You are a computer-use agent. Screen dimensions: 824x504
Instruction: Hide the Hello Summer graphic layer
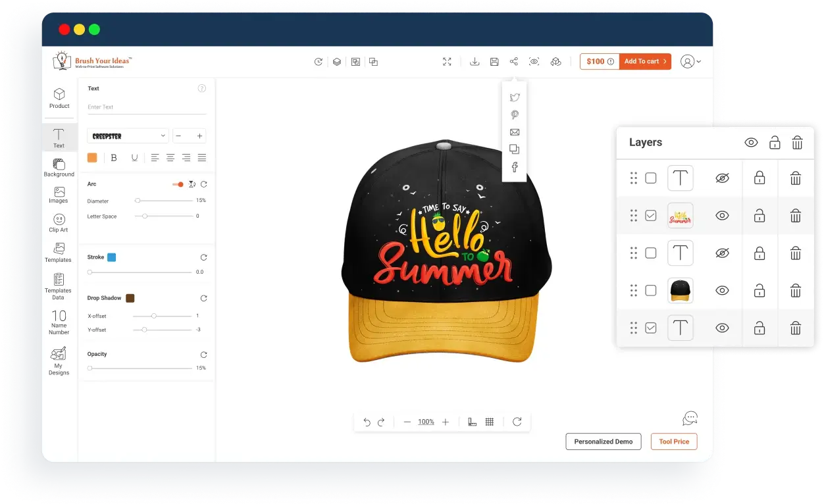pos(722,215)
